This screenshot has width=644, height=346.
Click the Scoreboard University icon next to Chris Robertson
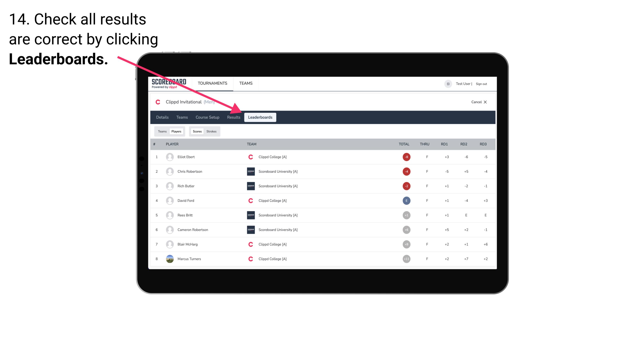[x=250, y=171]
